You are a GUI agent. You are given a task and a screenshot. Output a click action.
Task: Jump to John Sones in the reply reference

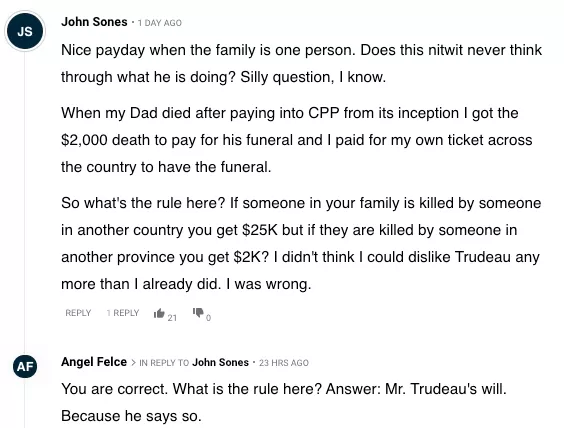pos(220,363)
